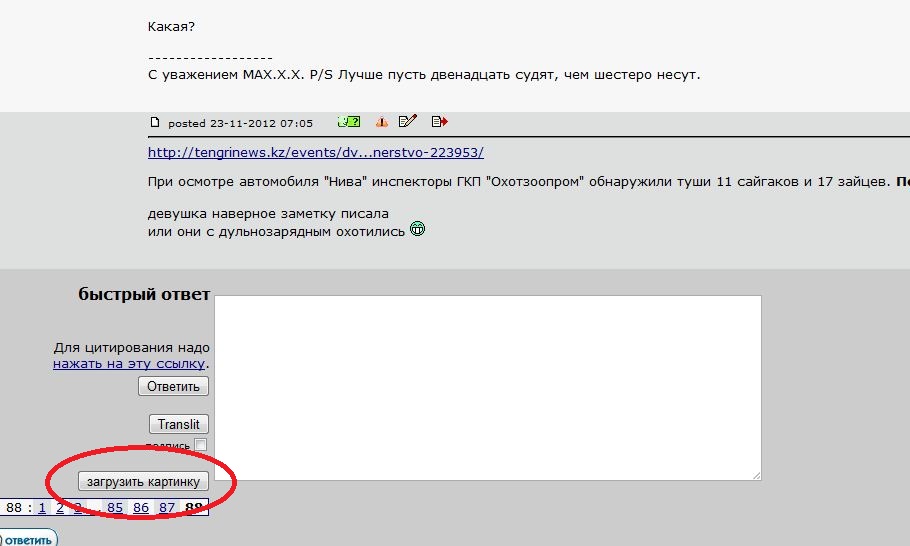The height and width of the screenshot is (546, 910).
Task: Click the 'нажать на эту ссылку' quote link
Action: pyautogui.click(x=129, y=364)
